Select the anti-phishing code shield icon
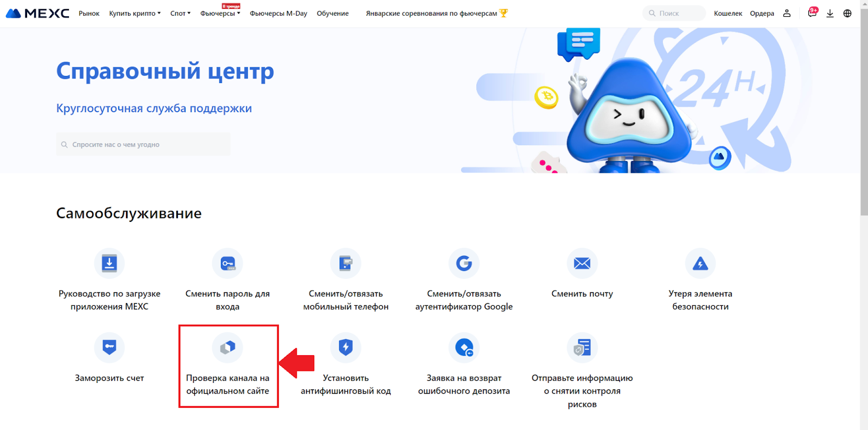This screenshot has width=868, height=430. tap(346, 348)
